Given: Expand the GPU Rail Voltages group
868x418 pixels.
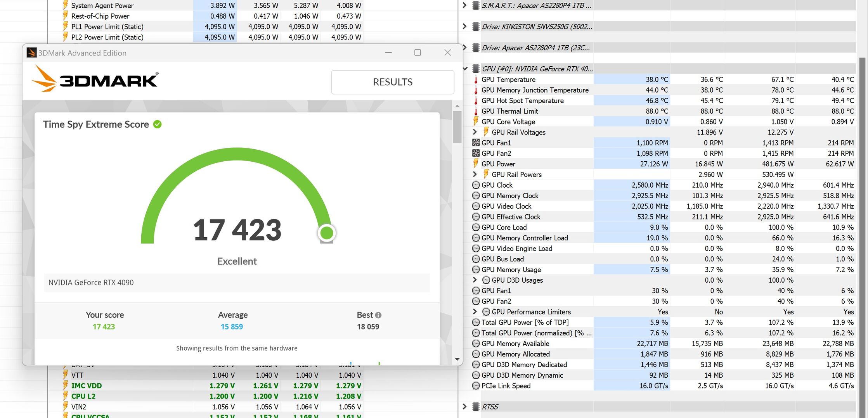Looking at the screenshot, I should (475, 132).
